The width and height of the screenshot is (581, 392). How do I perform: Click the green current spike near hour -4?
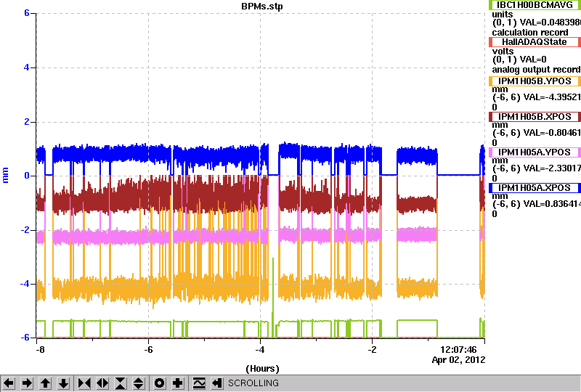(x=273, y=296)
